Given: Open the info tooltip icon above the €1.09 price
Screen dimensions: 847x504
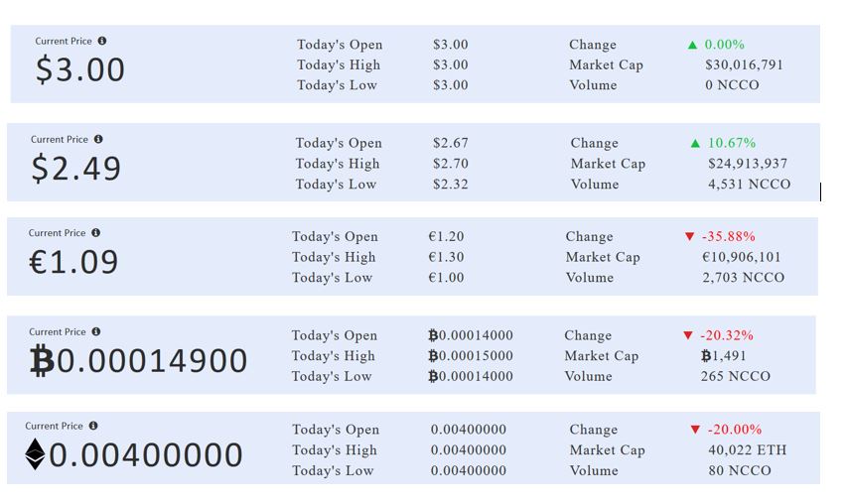Looking at the screenshot, I should (x=96, y=233).
